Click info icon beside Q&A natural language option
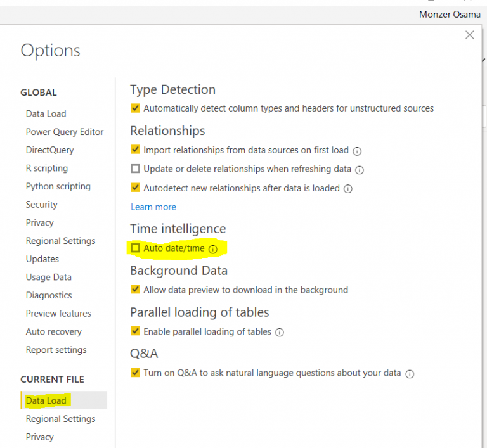 click(x=410, y=374)
